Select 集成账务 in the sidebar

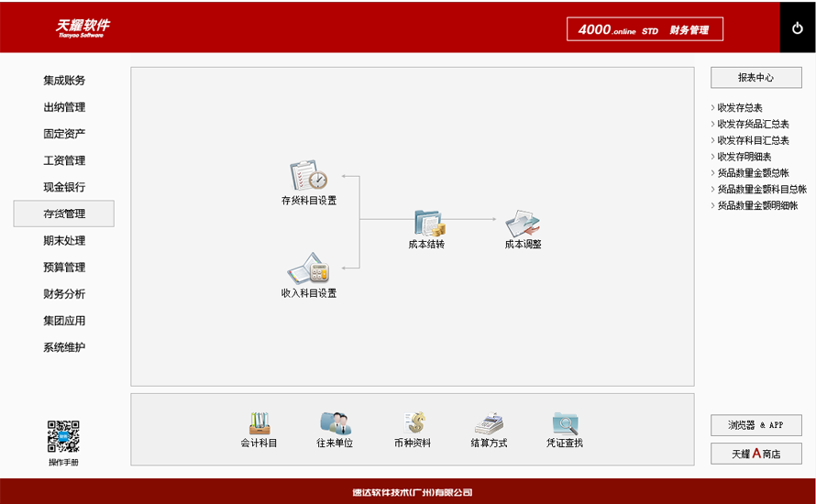tap(64, 81)
